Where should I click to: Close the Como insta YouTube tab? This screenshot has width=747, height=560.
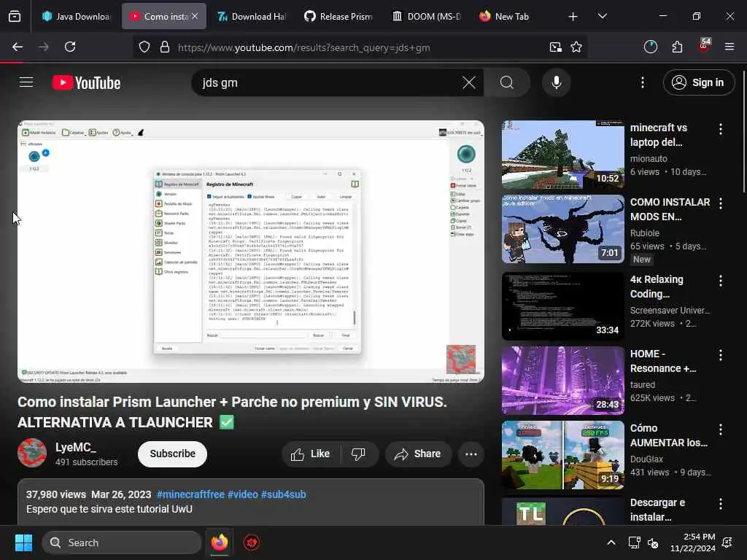click(195, 16)
